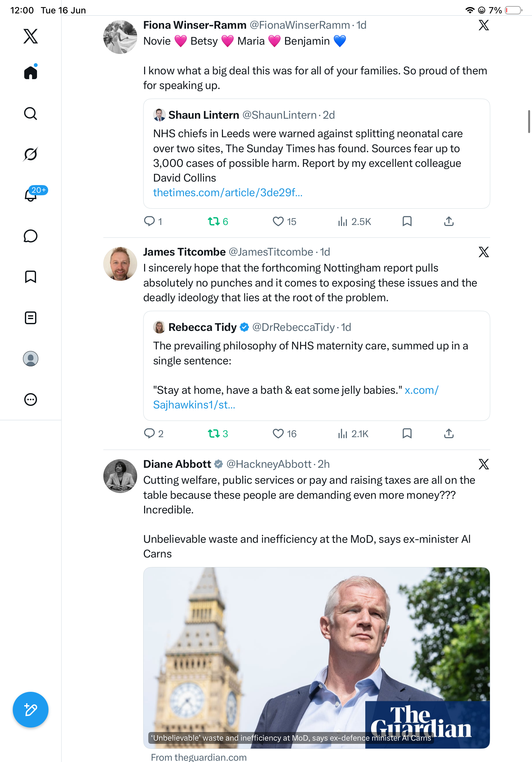
Task: Tap the compose new post button
Action: (x=31, y=710)
